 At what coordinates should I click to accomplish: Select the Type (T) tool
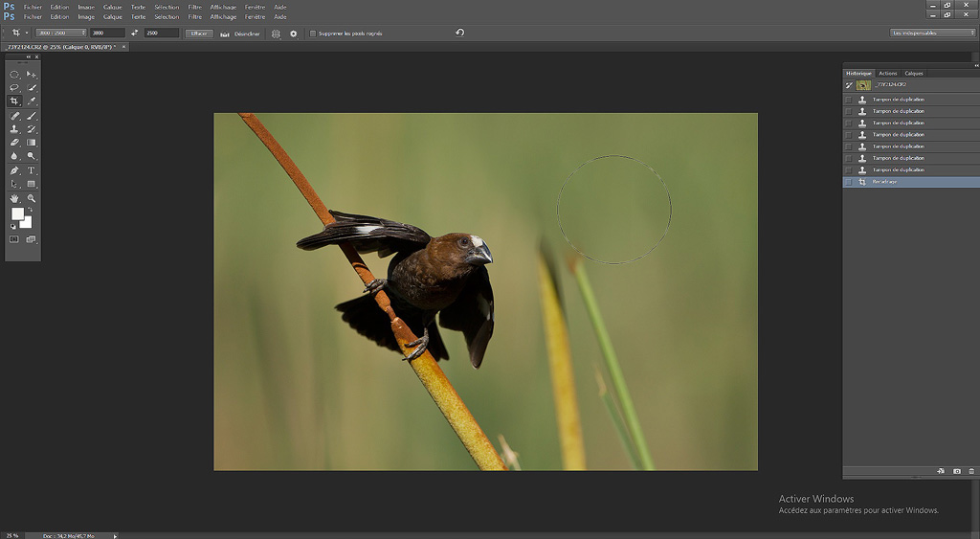pyautogui.click(x=32, y=170)
